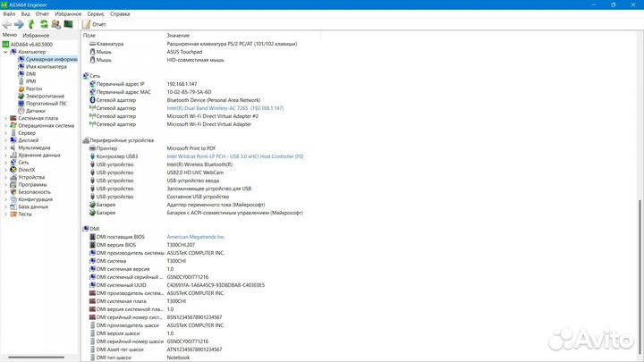Open the users icon in the toolbar

pyautogui.click(x=55, y=24)
